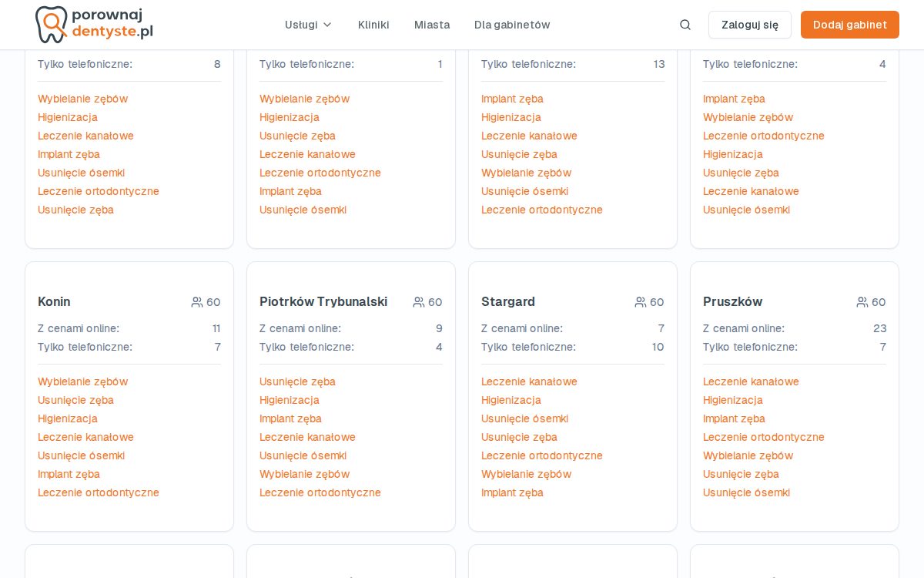The width and height of the screenshot is (924, 578).
Task: Click the Zaloguj się button
Action: pos(750,25)
